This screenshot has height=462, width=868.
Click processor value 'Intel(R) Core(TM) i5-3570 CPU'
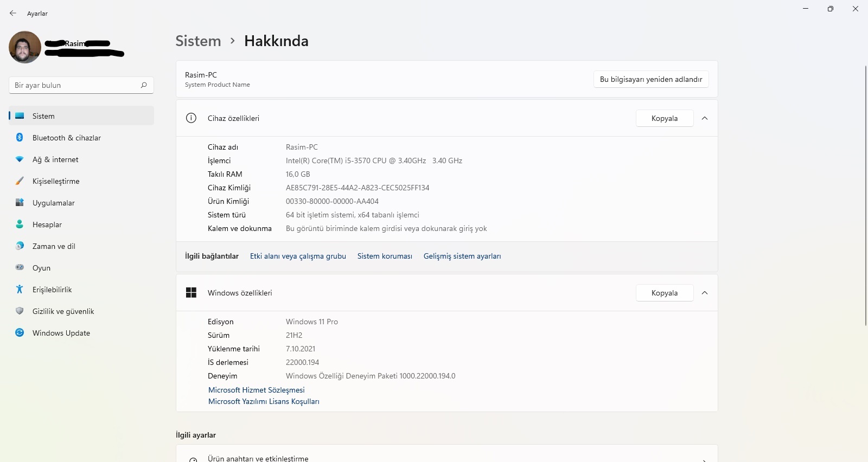pos(374,161)
